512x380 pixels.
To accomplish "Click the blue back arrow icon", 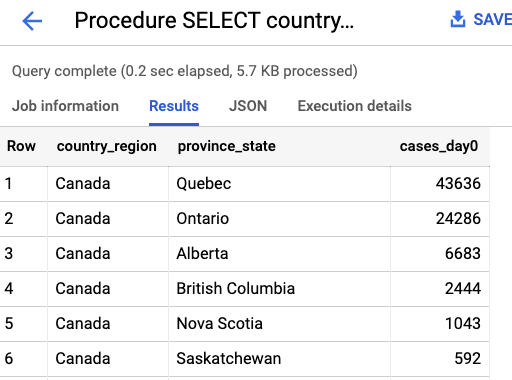I will [x=32, y=21].
